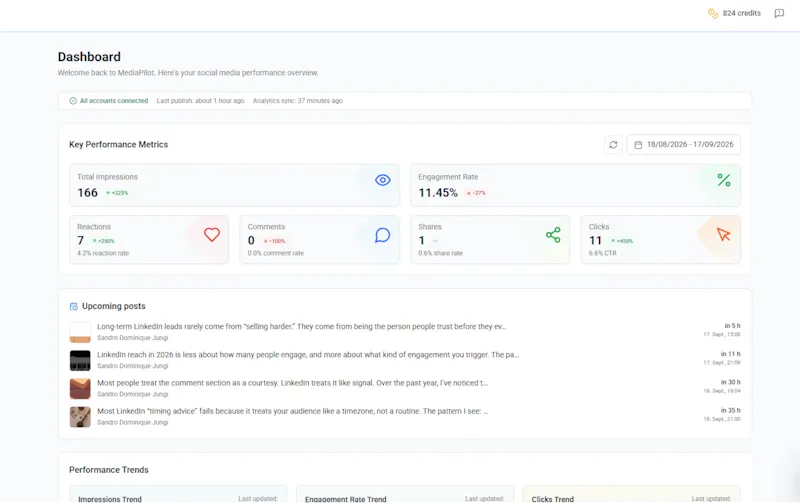800x504 pixels.
Task: Click the "in 35 h" schedule time
Action: click(x=731, y=410)
